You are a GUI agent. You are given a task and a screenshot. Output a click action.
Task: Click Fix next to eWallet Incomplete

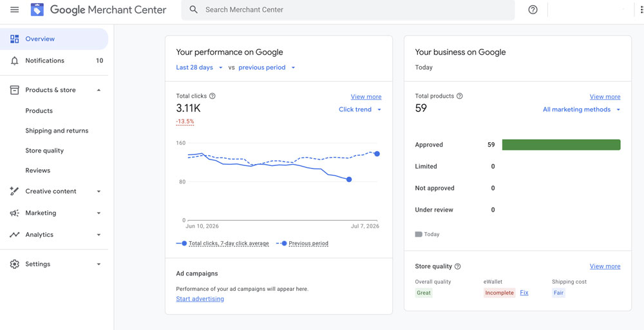click(x=524, y=293)
